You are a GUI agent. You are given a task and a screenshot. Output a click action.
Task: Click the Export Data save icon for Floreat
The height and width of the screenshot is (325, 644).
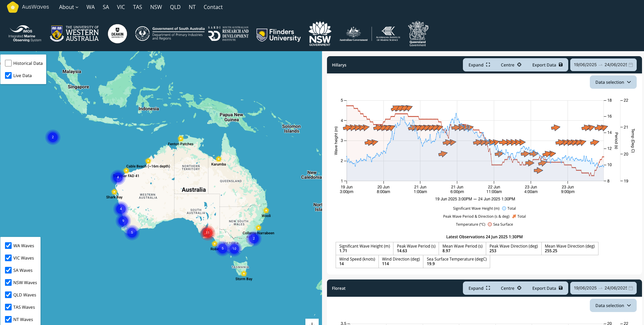coord(561,288)
